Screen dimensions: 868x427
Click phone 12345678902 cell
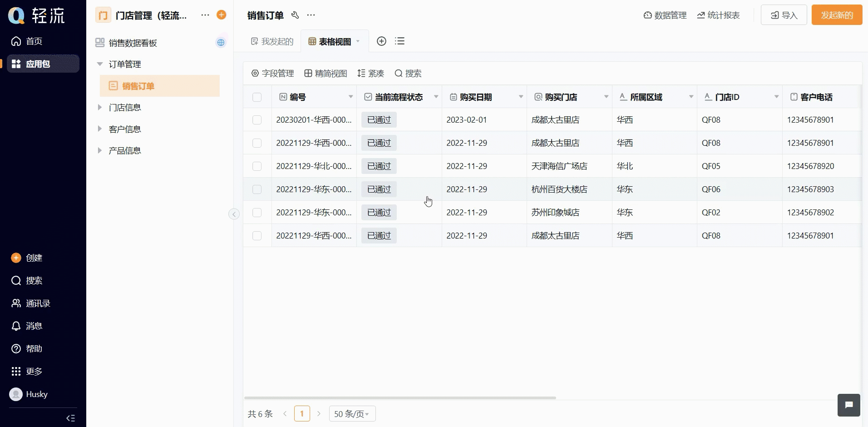(810, 213)
